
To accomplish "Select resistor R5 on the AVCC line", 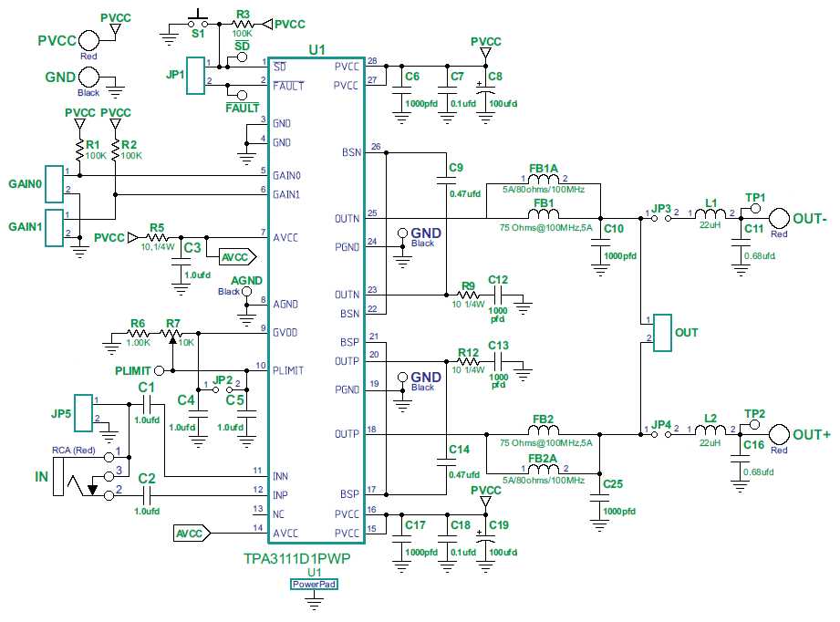I will [x=157, y=237].
